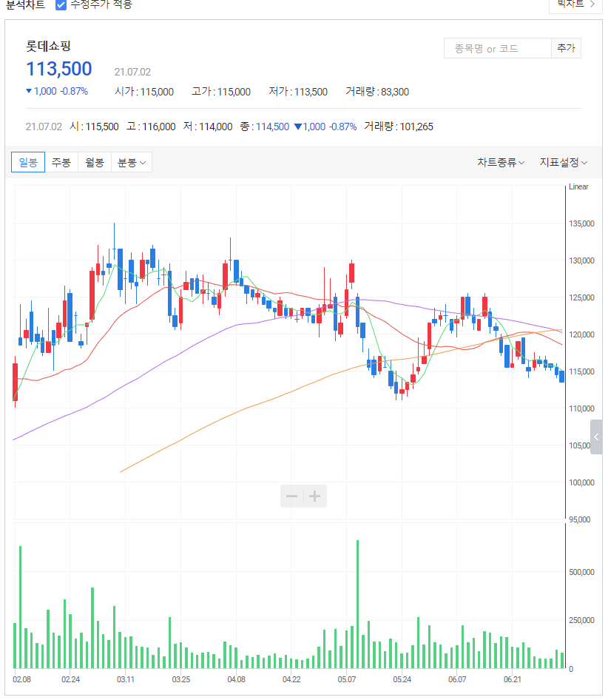Expand the 분봉 dropdown
This screenshot has height=700, width=608.
click(x=131, y=162)
